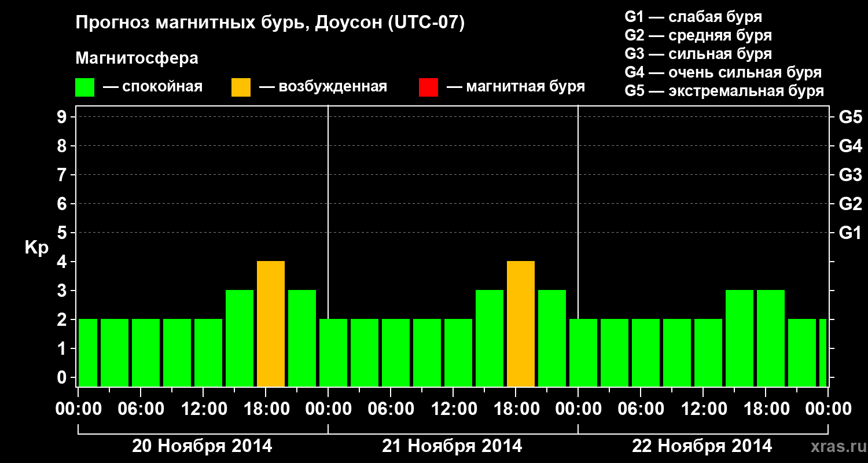
Task: Click the G1 label on the right axis
Action: coord(851,233)
